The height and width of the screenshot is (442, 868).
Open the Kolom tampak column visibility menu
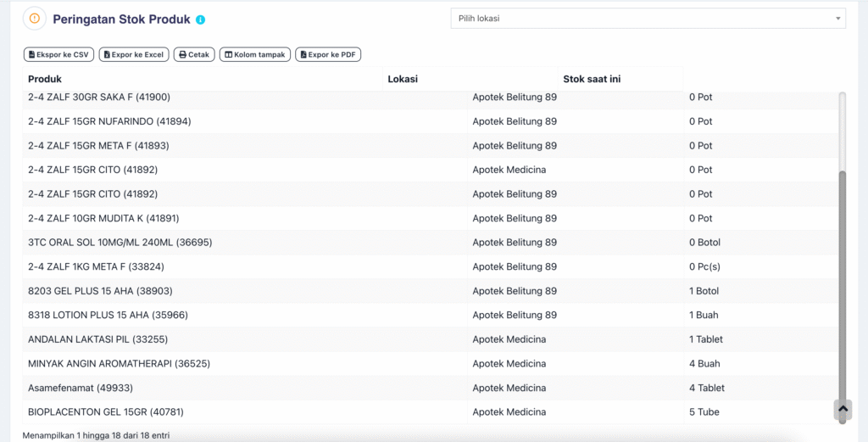tap(255, 54)
